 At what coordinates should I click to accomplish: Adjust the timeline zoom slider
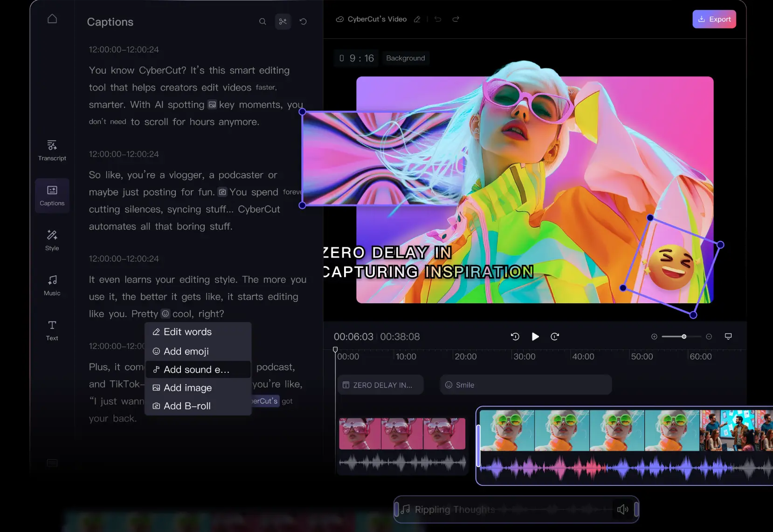[683, 336]
